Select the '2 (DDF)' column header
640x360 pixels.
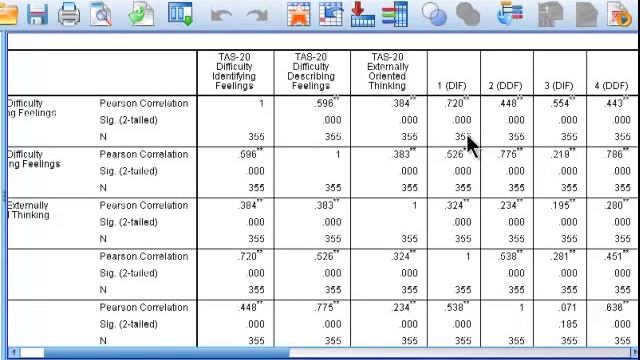505,86
